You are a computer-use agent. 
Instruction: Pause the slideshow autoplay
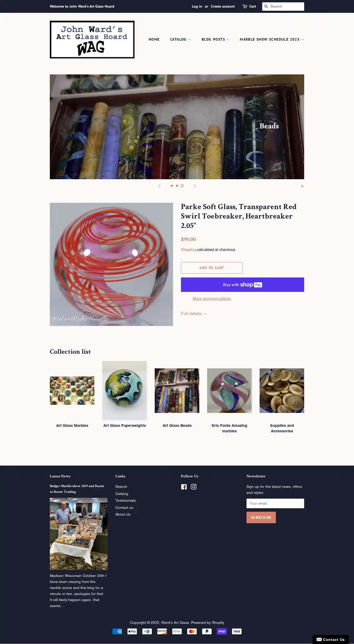pos(302,186)
